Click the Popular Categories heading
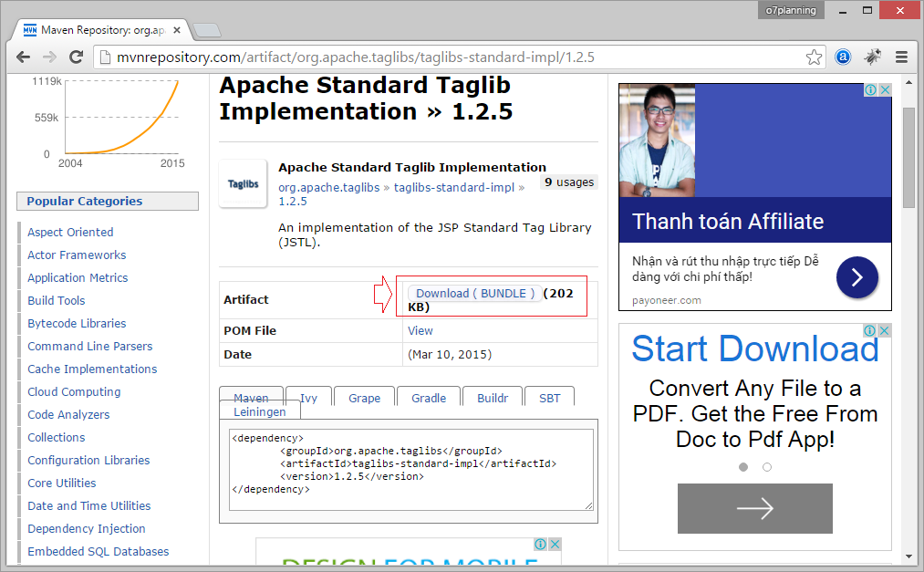This screenshot has width=924, height=572. (x=84, y=201)
